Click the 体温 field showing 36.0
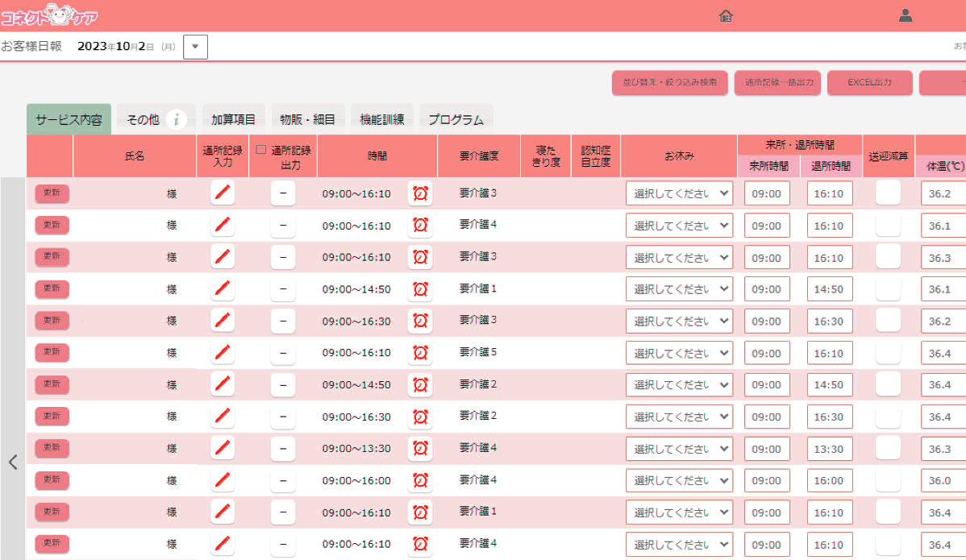 pyautogui.click(x=942, y=481)
